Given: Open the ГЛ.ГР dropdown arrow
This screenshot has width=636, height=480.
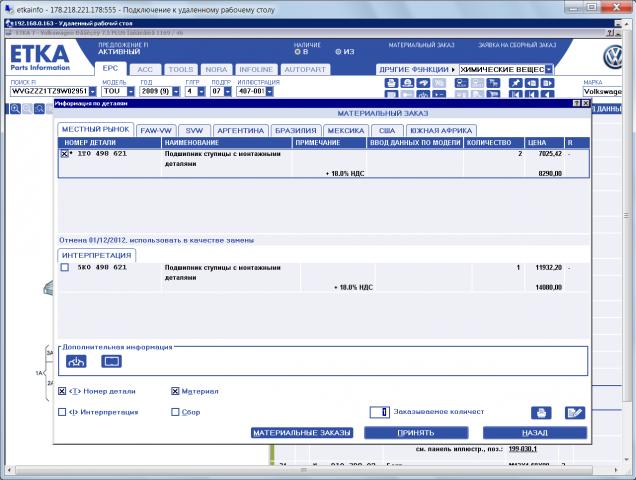Looking at the screenshot, I should [202, 91].
